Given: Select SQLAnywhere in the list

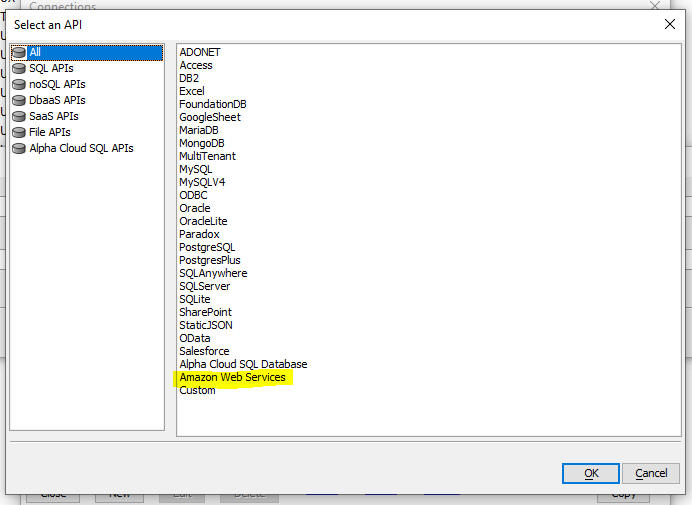Looking at the screenshot, I should click(x=213, y=273).
